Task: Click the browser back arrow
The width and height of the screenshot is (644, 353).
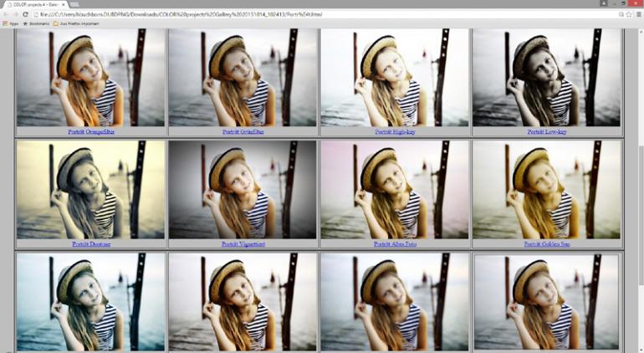Action: pyautogui.click(x=6, y=14)
